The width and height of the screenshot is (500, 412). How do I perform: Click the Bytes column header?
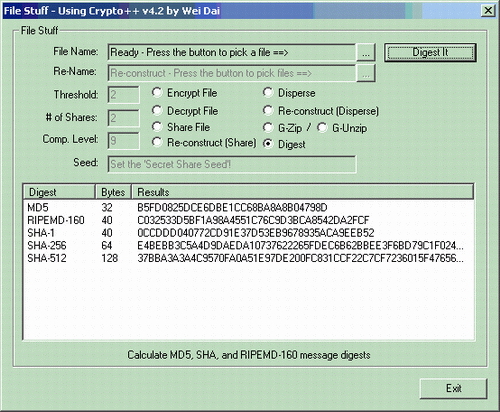[113, 192]
